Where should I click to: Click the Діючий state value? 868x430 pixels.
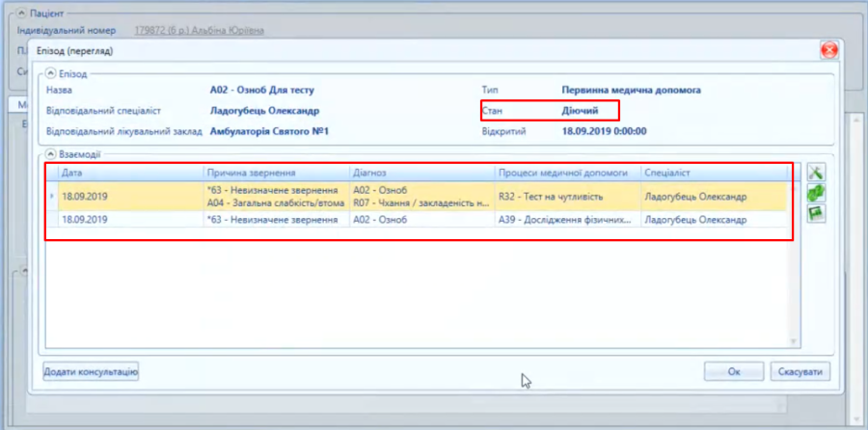(x=580, y=111)
